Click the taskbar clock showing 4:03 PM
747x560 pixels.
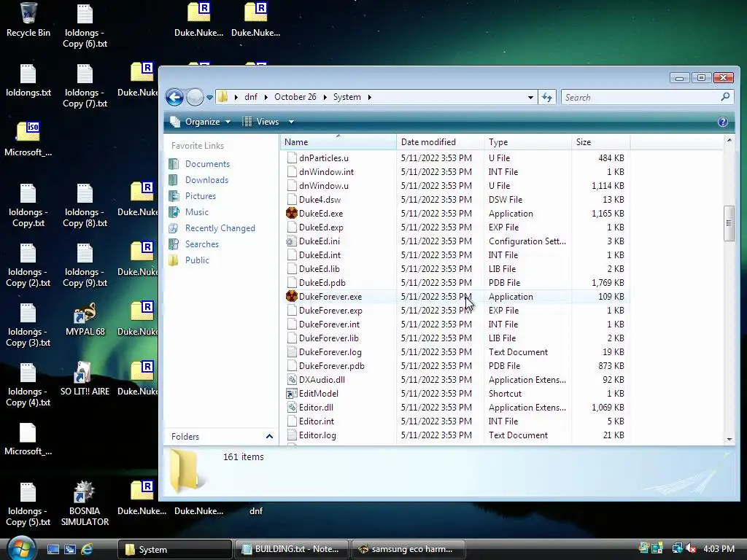[719, 548]
